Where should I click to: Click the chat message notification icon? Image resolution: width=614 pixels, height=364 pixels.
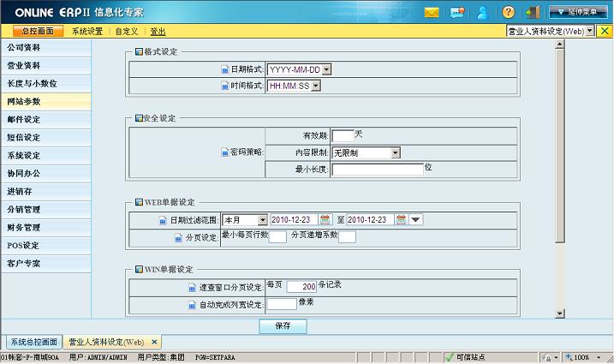pos(457,12)
